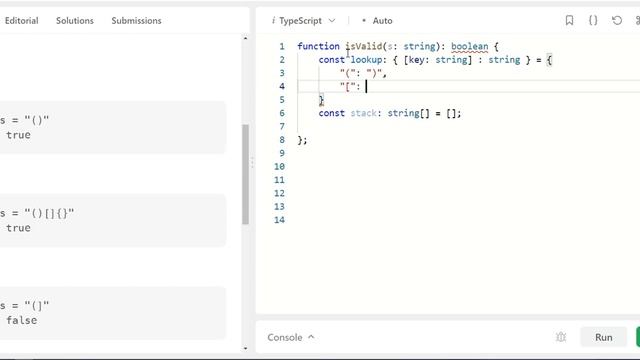Click the "function" keyword on line 1
Image resolution: width=640 pixels, height=360 pixels.
point(318,47)
